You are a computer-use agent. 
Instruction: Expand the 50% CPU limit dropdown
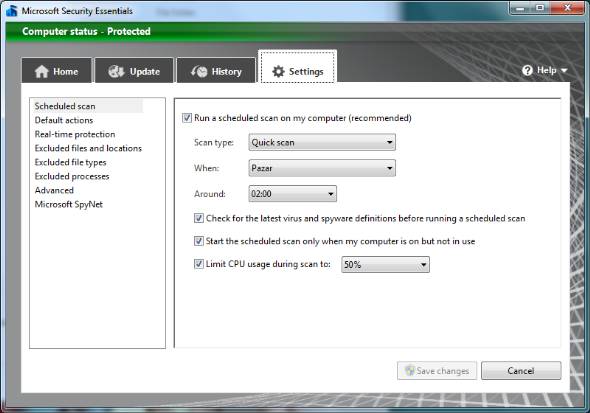point(385,264)
